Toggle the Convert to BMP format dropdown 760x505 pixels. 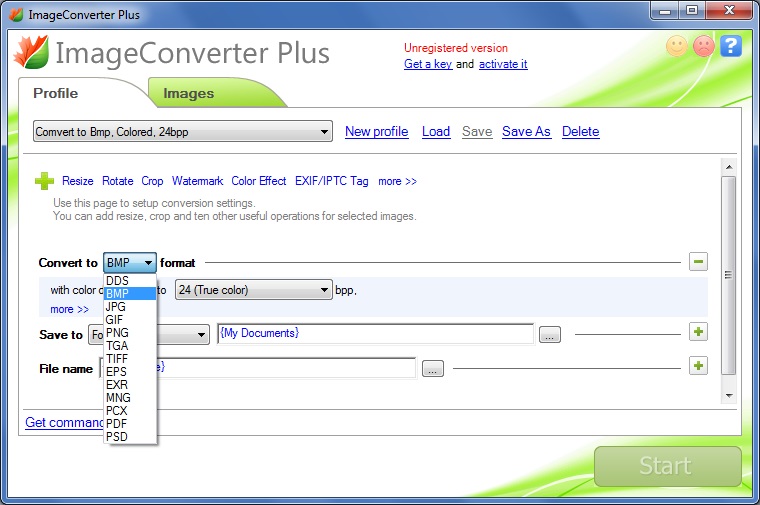[x=129, y=263]
